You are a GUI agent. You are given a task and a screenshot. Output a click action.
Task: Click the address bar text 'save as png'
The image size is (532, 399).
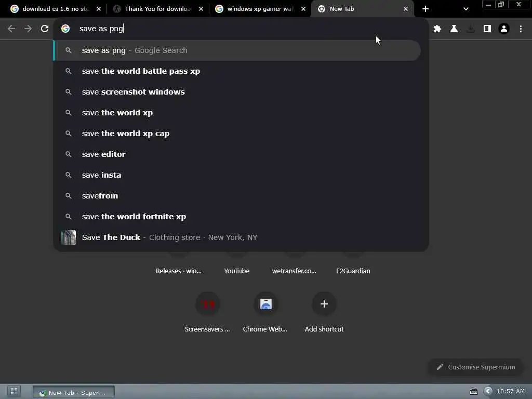click(101, 29)
